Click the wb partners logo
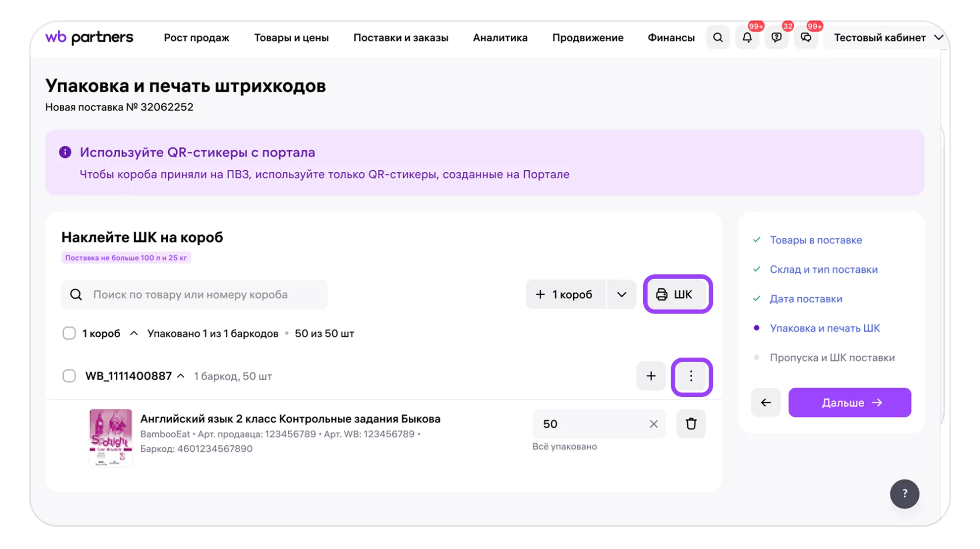This screenshot has height=549, width=980. coord(89,37)
